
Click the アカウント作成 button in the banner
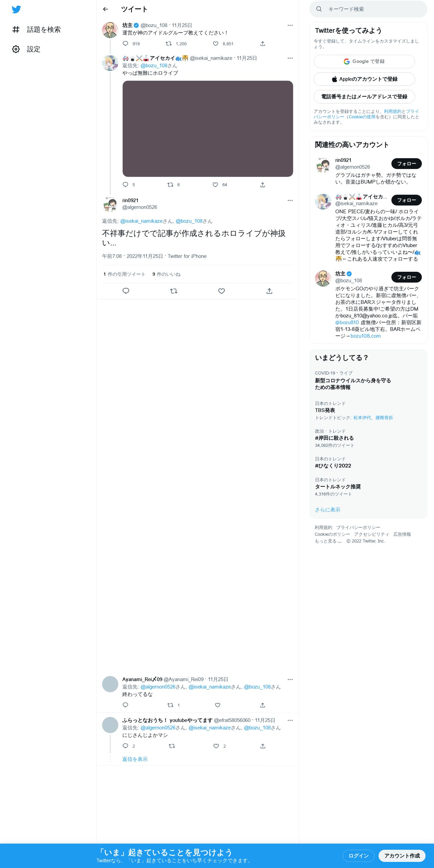tap(402, 855)
